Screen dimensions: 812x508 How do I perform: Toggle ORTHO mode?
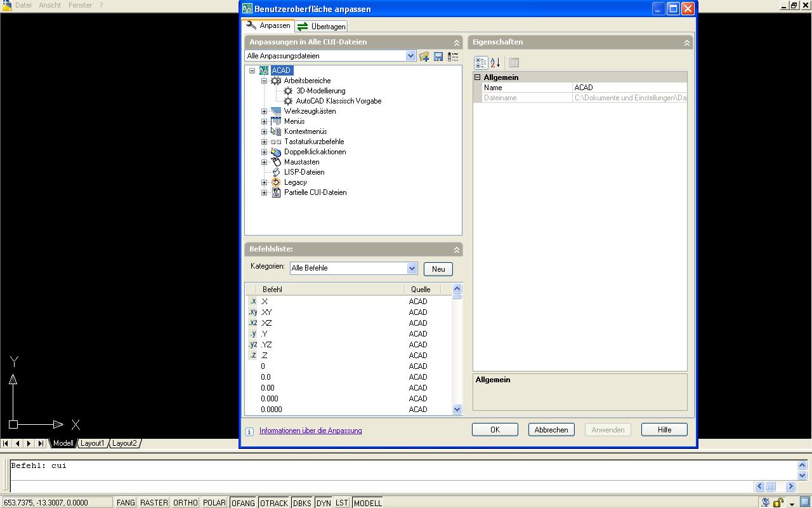[185, 502]
